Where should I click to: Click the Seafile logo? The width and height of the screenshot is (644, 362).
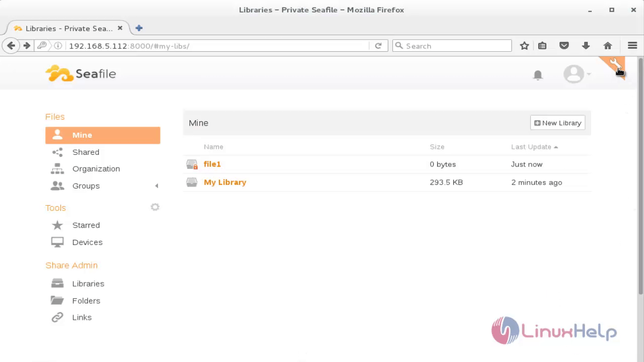tap(80, 73)
